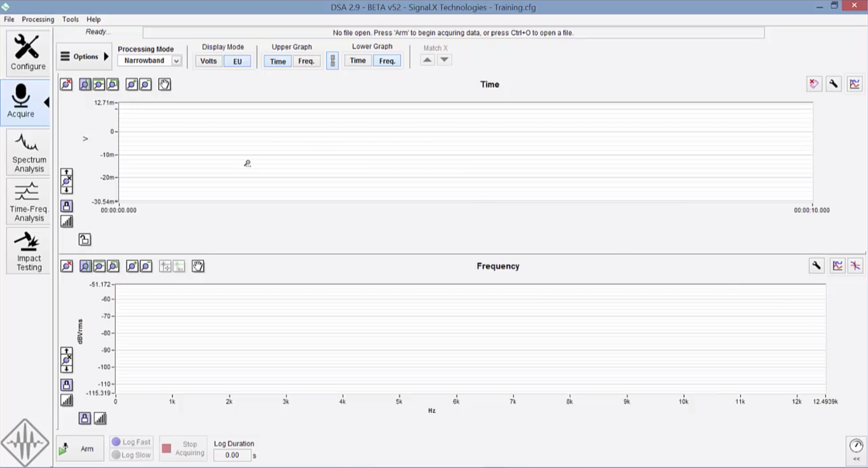Select the Spectrum Analysis module
This screenshot has width=868, height=468.
tap(28, 152)
